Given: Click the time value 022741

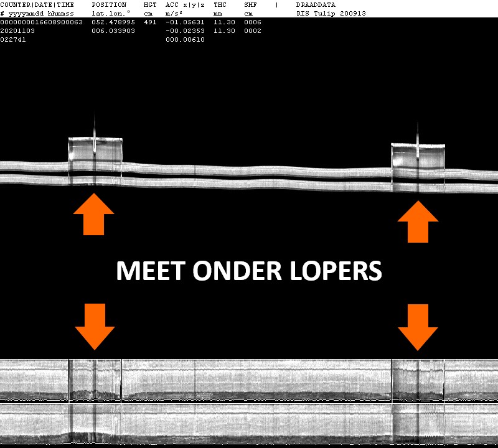Looking at the screenshot, I should pos(13,39).
